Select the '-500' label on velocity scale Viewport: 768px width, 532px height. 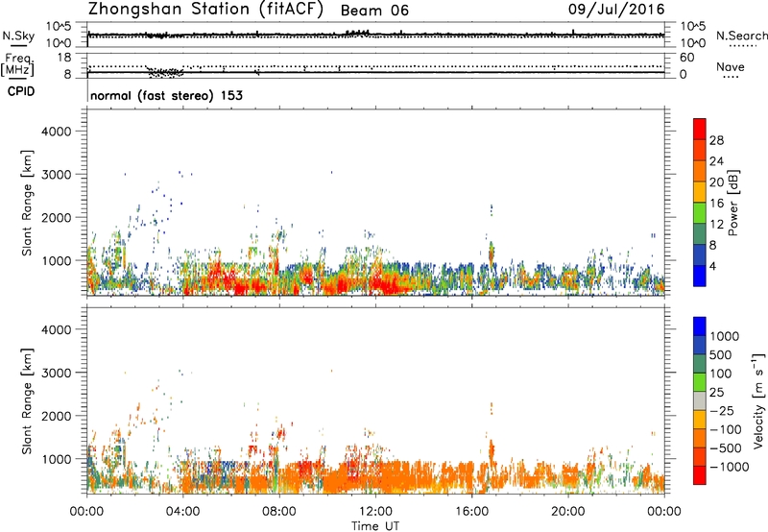pyautogui.click(x=725, y=448)
